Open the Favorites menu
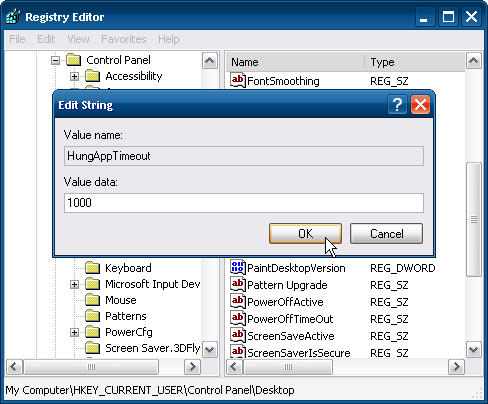The width and height of the screenshot is (488, 404). click(124, 39)
